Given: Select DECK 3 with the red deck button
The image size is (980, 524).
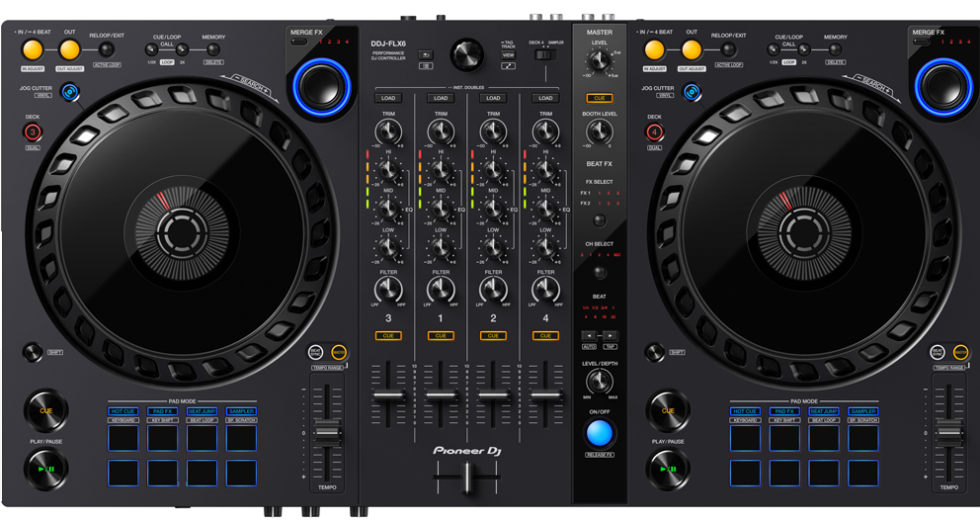Looking at the screenshot, I should 33,131.
